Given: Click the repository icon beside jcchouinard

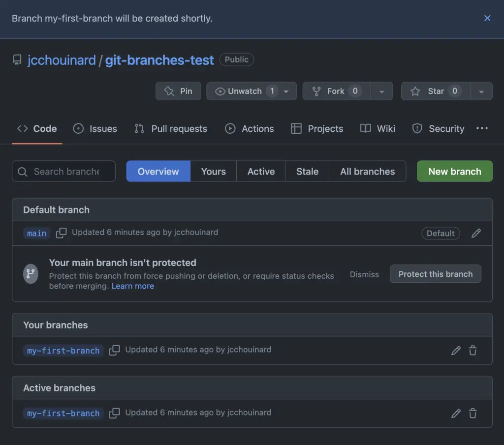Looking at the screenshot, I should point(17,59).
